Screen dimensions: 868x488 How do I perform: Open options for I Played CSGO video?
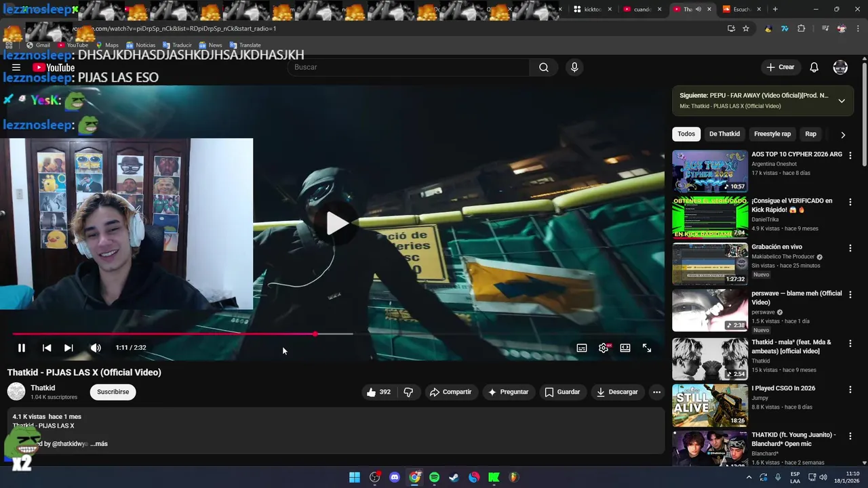pyautogui.click(x=850, y=390)
